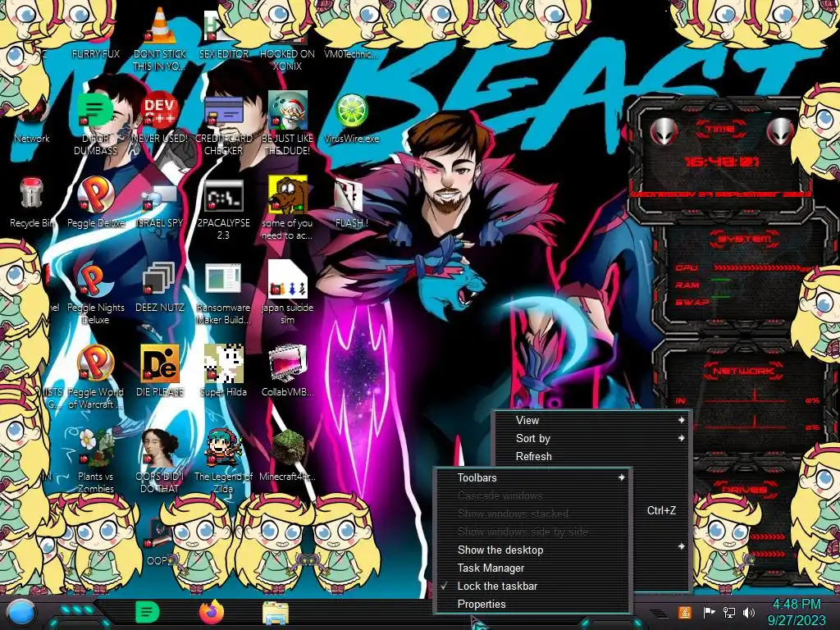Open the 2PACALYPSE 2.3 console icon

tap(223, 197)
